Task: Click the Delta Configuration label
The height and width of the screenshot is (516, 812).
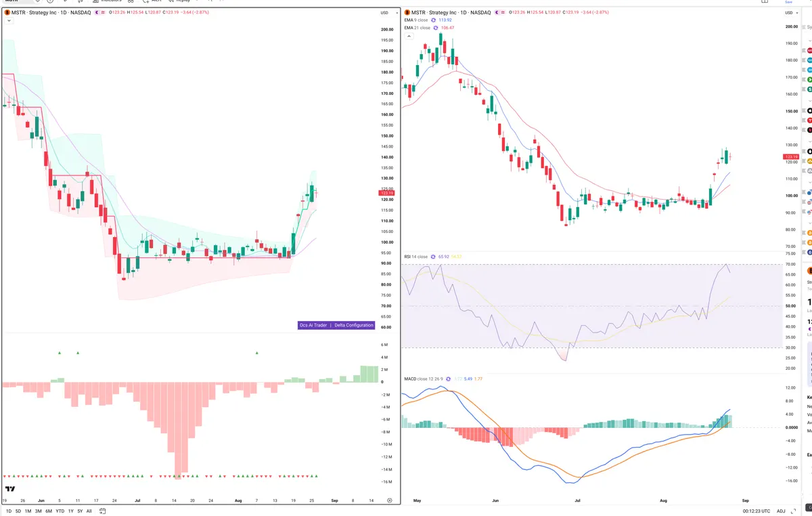Action: coord(354,325)
